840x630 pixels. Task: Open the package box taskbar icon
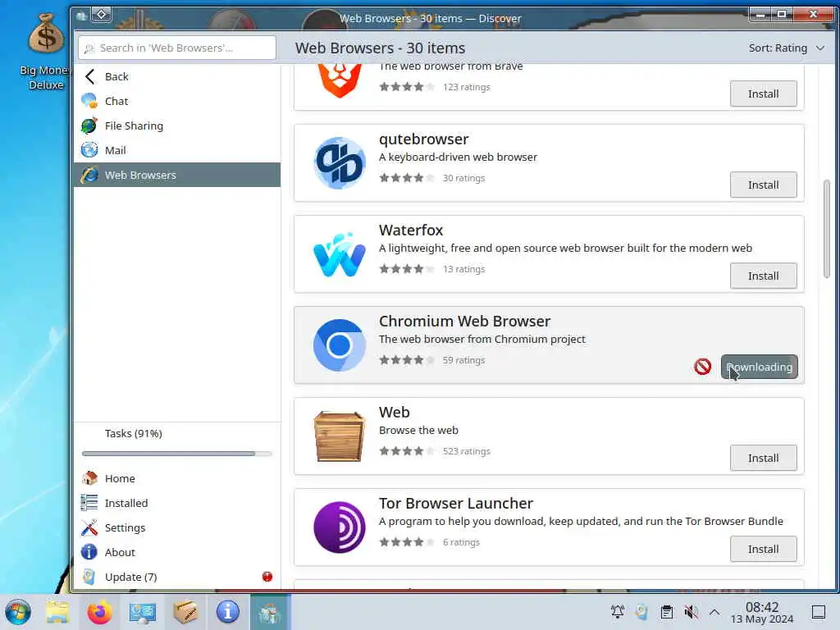point(185,612)
